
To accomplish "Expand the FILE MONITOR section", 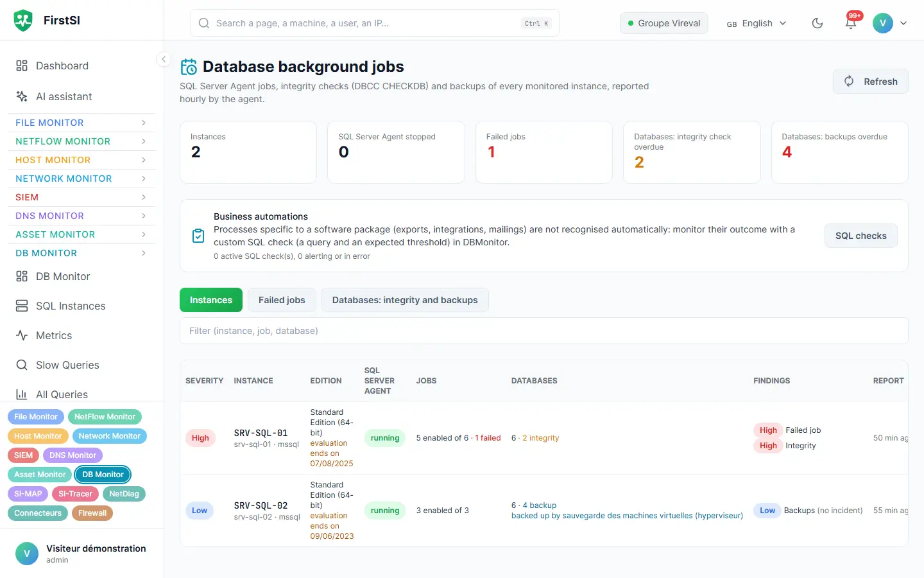I will [81, 123].
